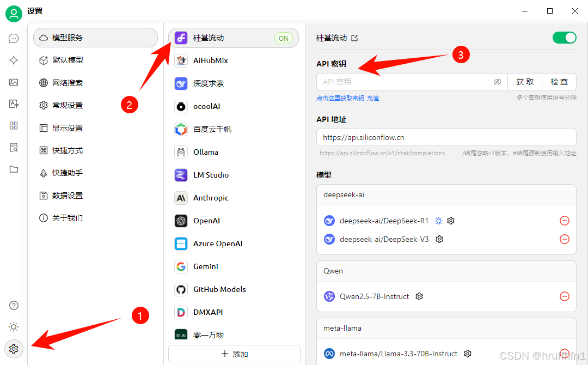
Task: Select the 网络搜索 settings section
Action: click(96, 82)
